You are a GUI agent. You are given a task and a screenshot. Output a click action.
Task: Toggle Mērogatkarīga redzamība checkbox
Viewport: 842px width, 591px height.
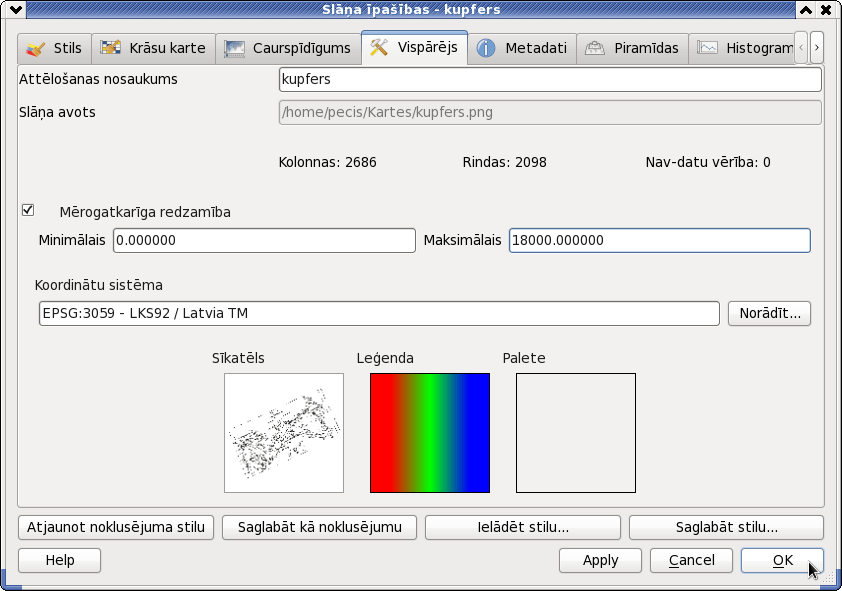click(x=28, y=210)
